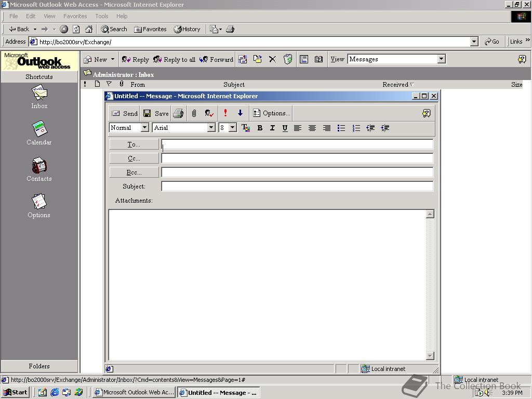The height and width of the screenshot is (399, 532).
Task: Open the address bar dropdown arrow
Action: click(474, 42)
